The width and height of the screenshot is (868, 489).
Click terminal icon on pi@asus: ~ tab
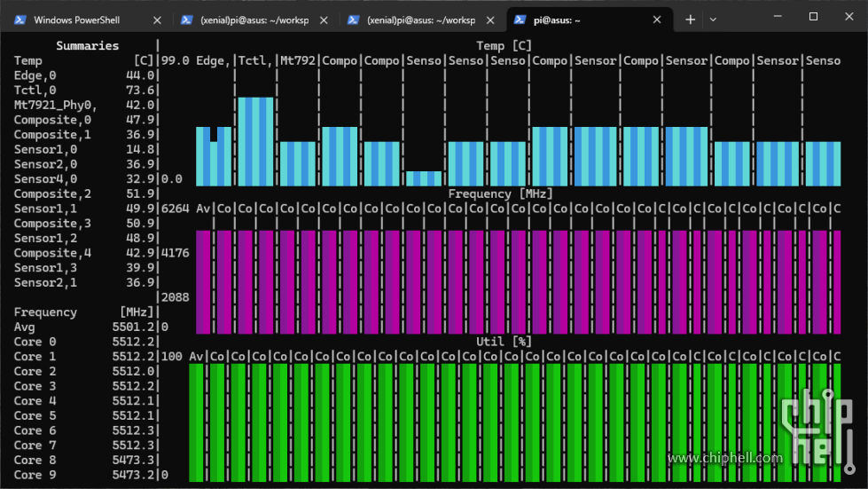pos(520,20)
